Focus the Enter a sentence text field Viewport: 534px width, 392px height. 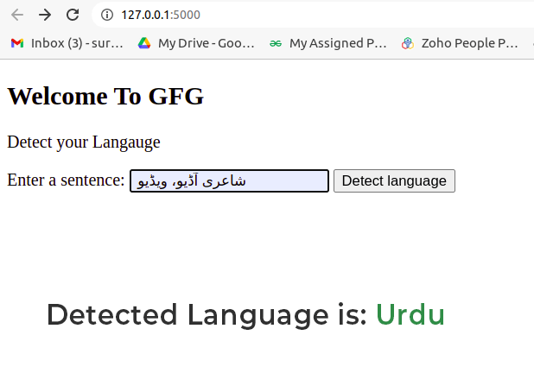(229, 181)
